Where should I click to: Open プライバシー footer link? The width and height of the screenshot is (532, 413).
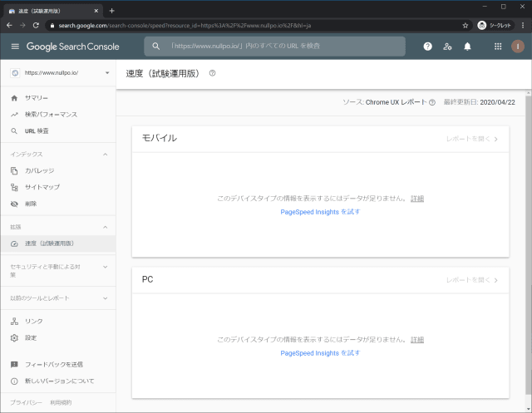point(26,402)
